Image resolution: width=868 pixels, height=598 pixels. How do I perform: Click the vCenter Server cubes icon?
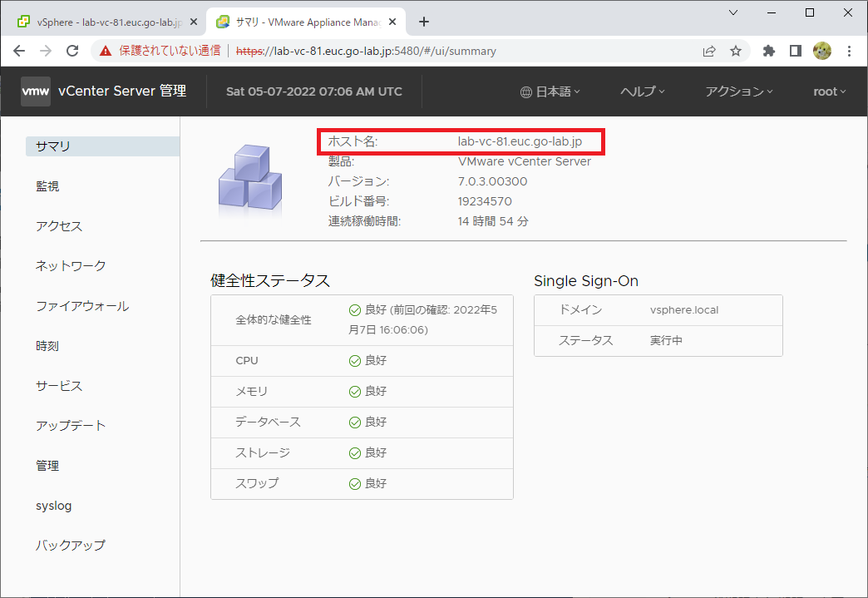click(250, 178)
